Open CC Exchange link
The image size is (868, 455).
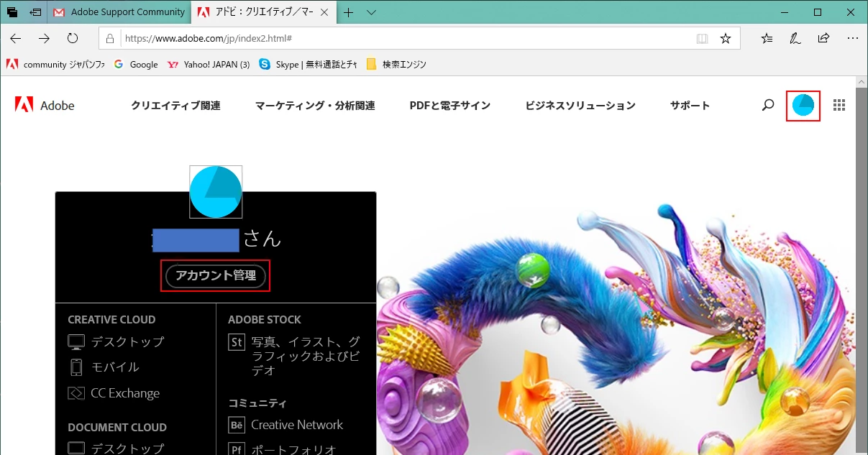click(x=114, y=393)
